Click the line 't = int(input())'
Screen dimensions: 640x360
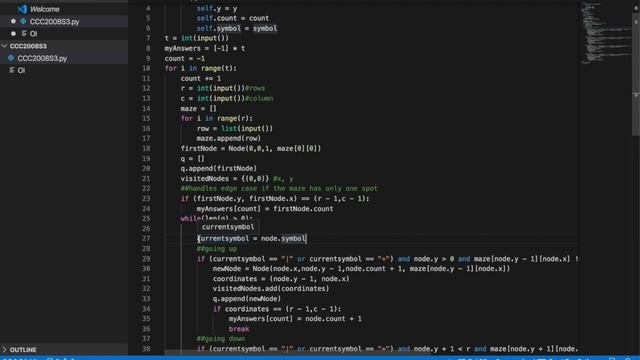point(197,38)
